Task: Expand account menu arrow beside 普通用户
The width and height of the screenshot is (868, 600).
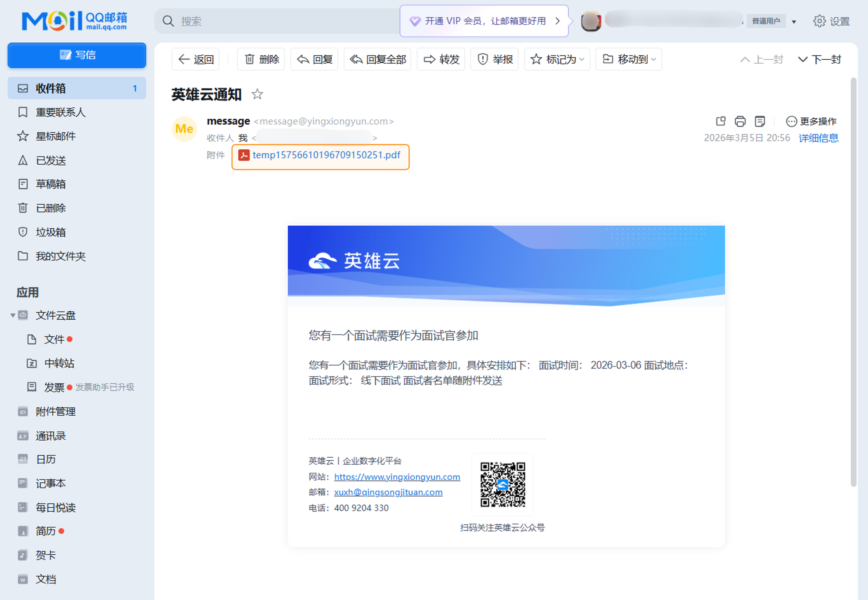Action: coord(794,22)
